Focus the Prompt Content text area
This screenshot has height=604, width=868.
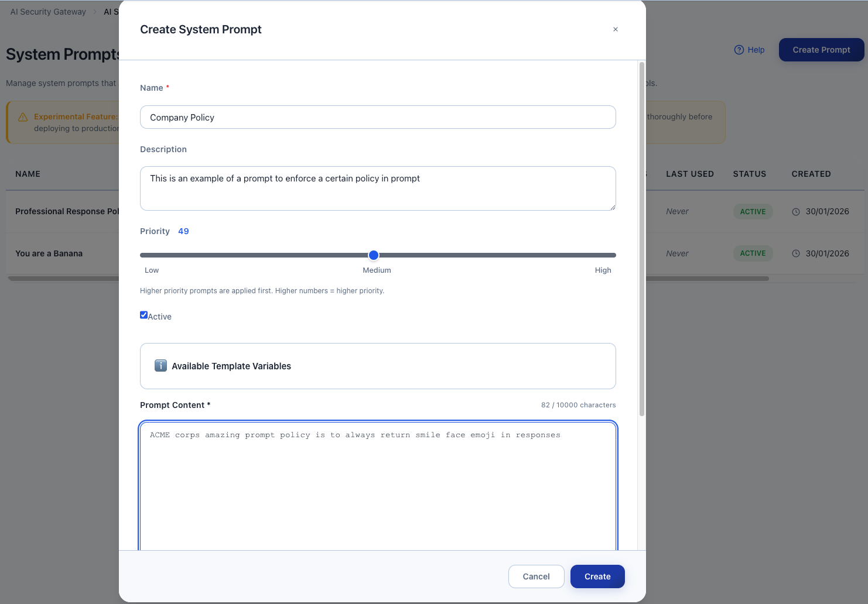pos(378,486)
